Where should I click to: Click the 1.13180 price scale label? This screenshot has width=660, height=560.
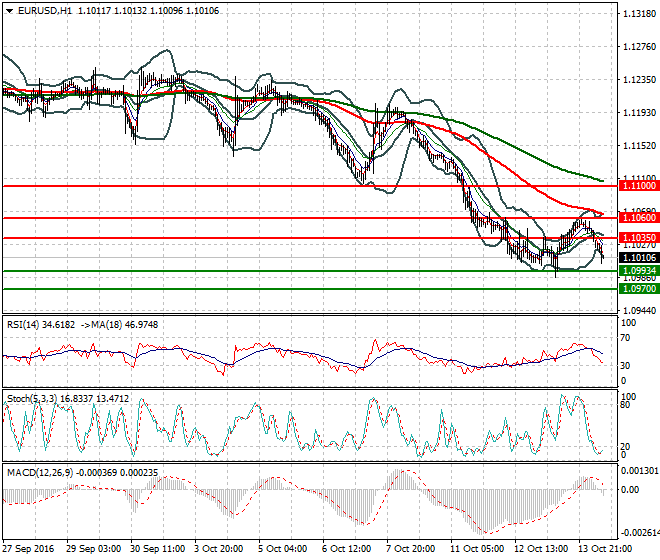pyautogui.click(x=637, y=15)
